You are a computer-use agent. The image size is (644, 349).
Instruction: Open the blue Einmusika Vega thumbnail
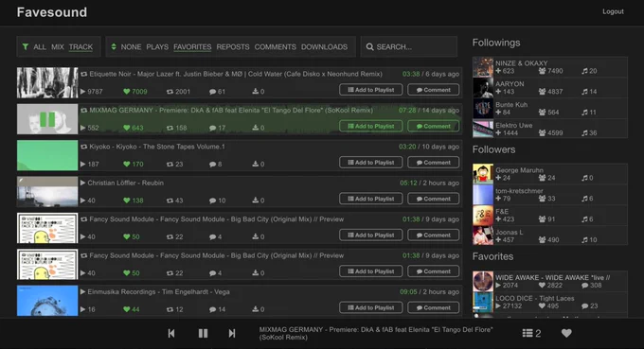click(47, 301)
